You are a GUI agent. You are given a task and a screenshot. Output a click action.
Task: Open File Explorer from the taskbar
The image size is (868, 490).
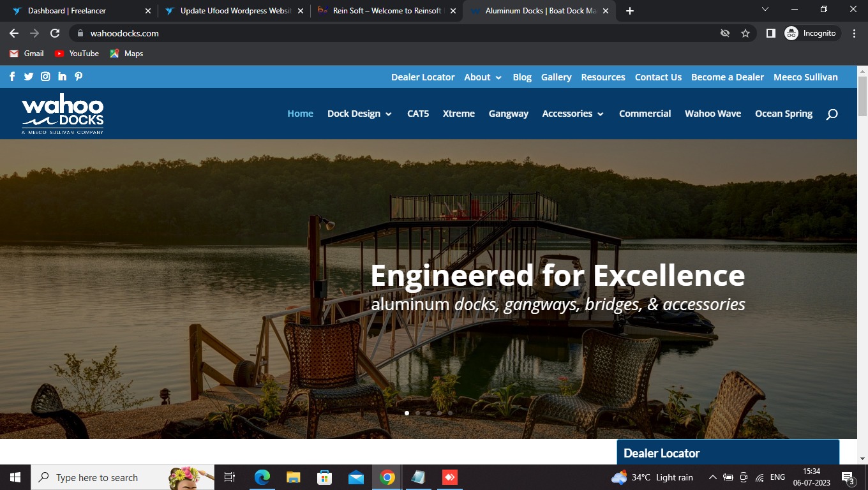(x=293, y=477)
